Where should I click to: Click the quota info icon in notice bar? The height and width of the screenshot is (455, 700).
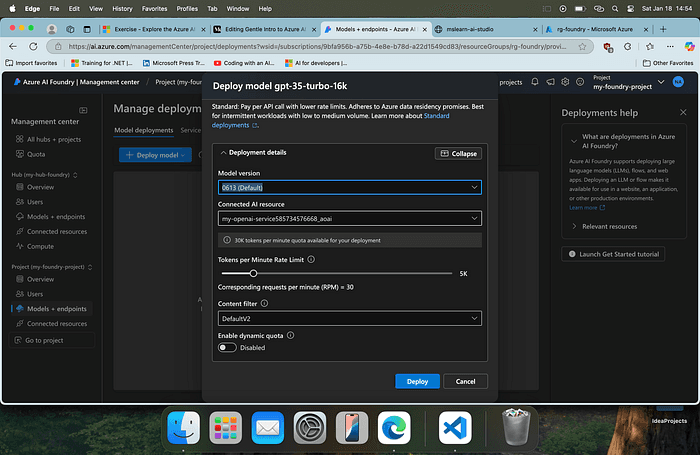coord(227,240)
